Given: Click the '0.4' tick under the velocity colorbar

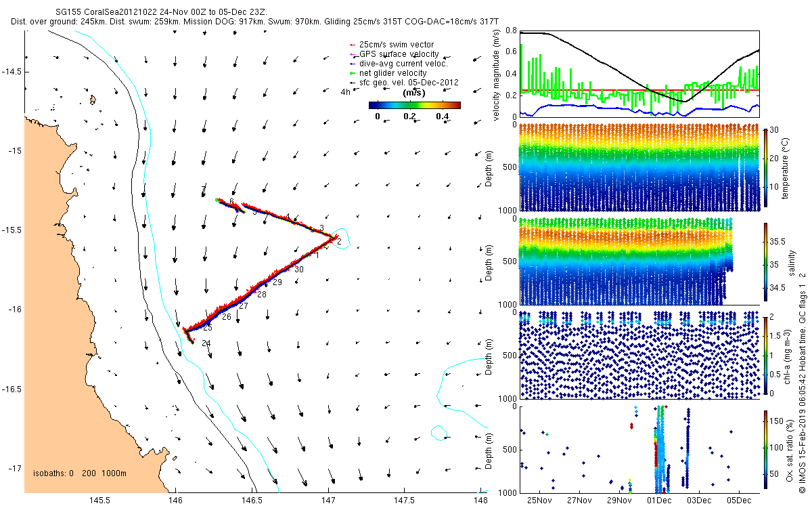Looking at the screenshot, I should pyautogui.click(x=442, y=117).
